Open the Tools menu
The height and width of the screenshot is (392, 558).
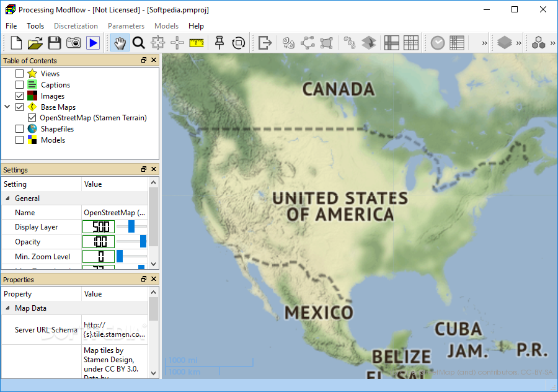pyautogui.click(x=35, y=26)
